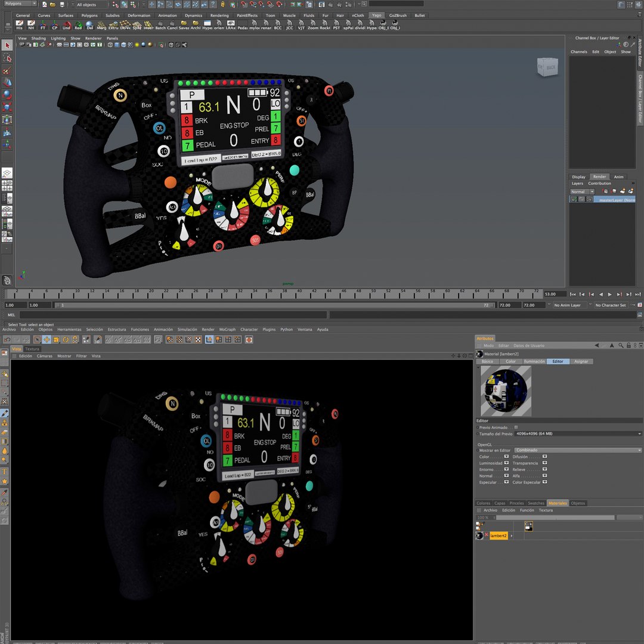Open the Herramientas menu in Cinema 4D
Viewport: 644px width, 644px height.
[69, 329]
